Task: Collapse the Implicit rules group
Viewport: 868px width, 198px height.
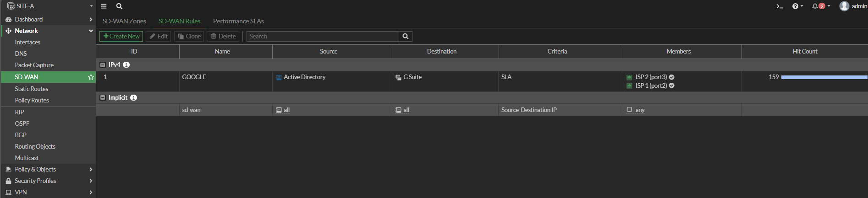Action: 103,98
